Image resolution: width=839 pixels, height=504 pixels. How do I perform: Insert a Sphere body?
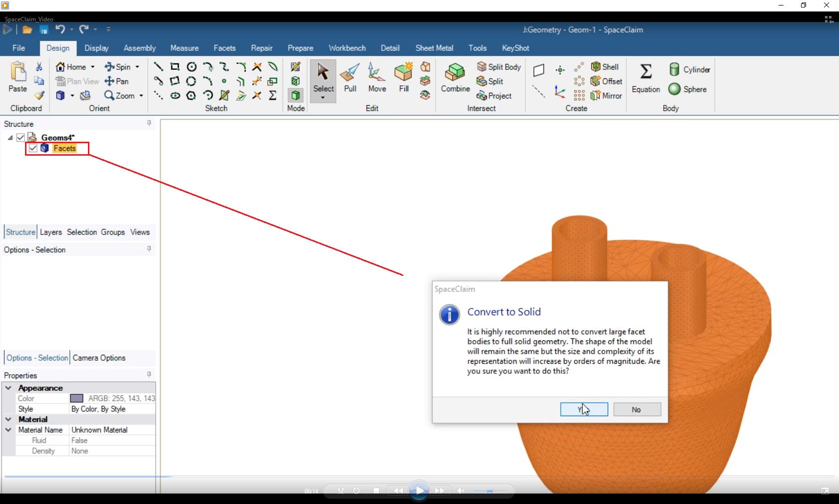688,90
